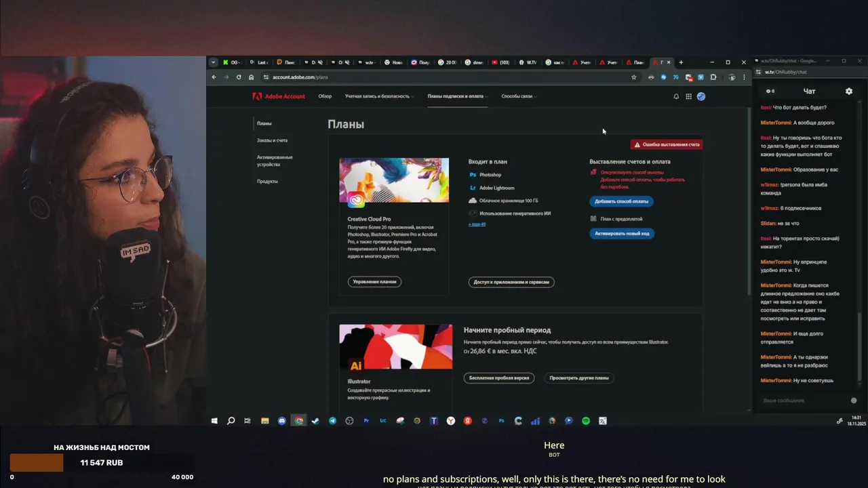This screenshot has width=868, height=488.
Task: Switch to the YouTube (103) browser tab
Action: pos(500,62)
